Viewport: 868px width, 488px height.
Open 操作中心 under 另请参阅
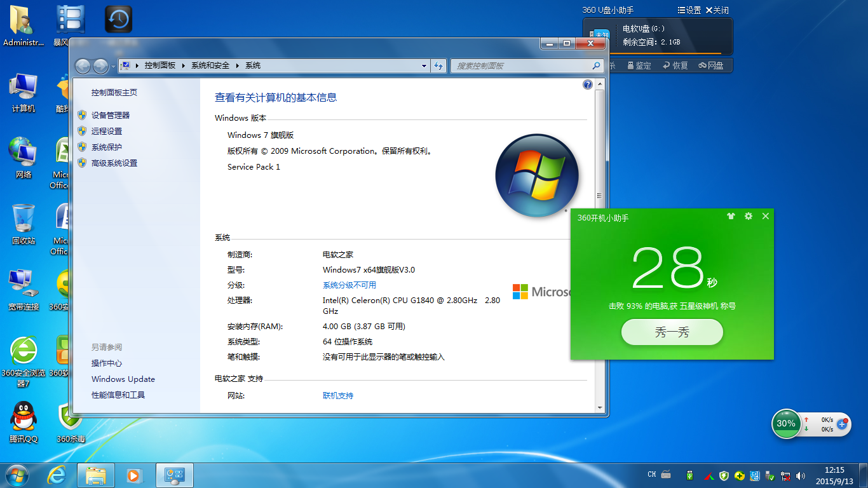(107, 363)
